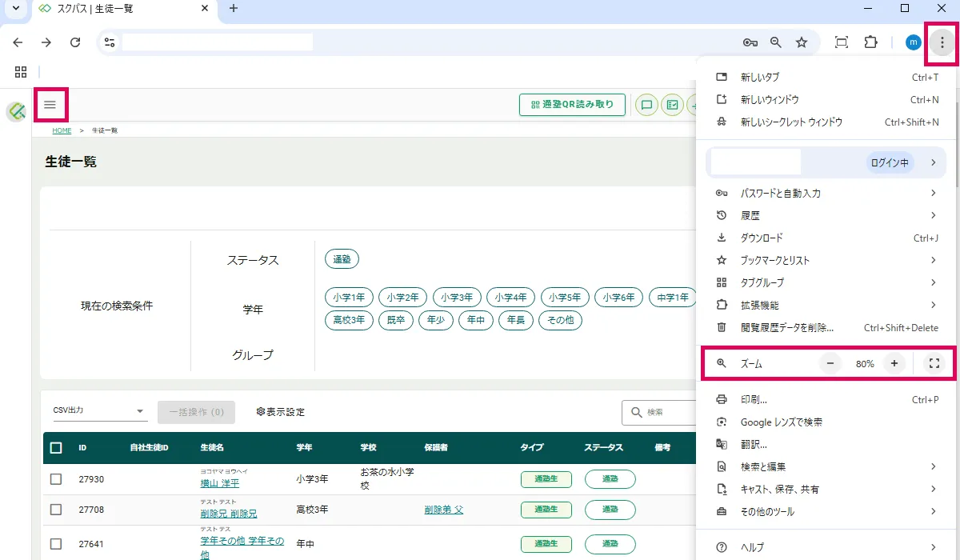The height and width of the screenshot is (560, 960).
Task: Open student link 横山 洋平
Action: click(219, 483)
